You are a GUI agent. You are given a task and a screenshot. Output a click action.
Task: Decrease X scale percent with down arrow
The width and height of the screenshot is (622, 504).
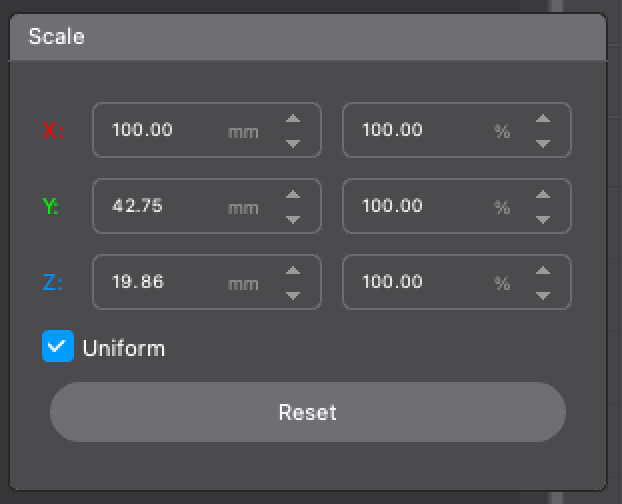coord(543,144)
